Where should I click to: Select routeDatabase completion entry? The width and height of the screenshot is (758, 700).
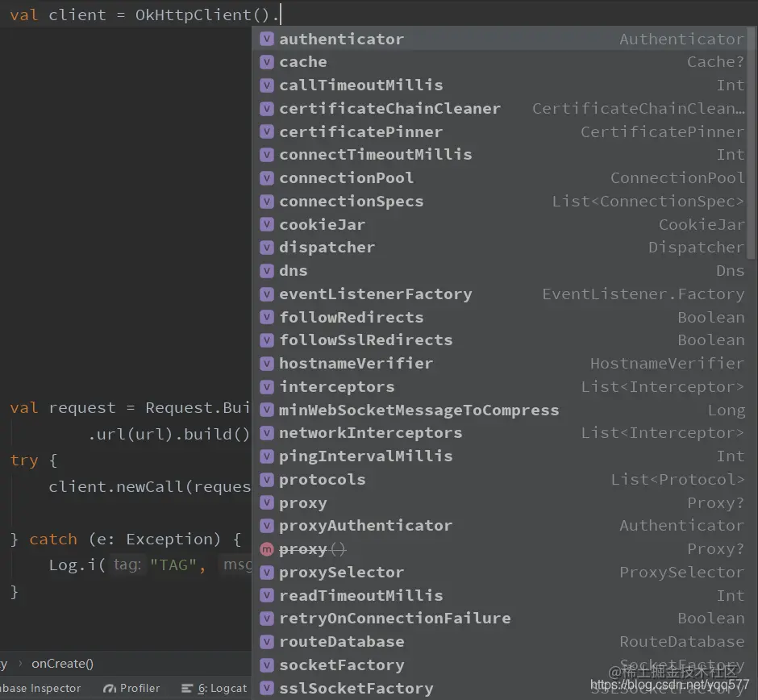pos(499,641)
